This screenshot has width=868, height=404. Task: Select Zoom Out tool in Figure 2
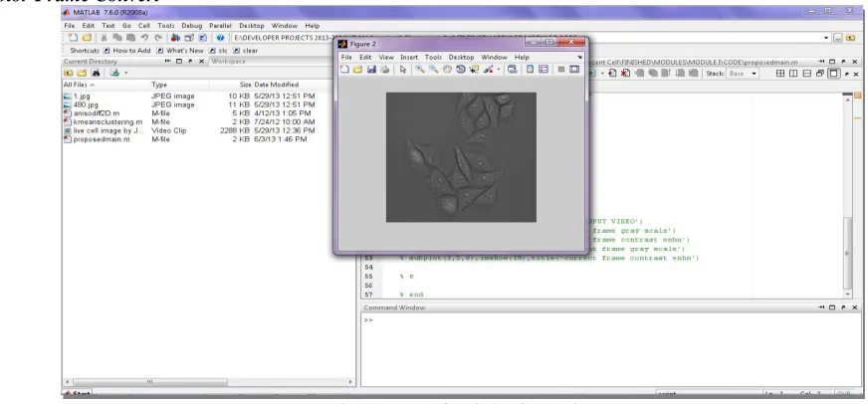(x=433, y=70)
